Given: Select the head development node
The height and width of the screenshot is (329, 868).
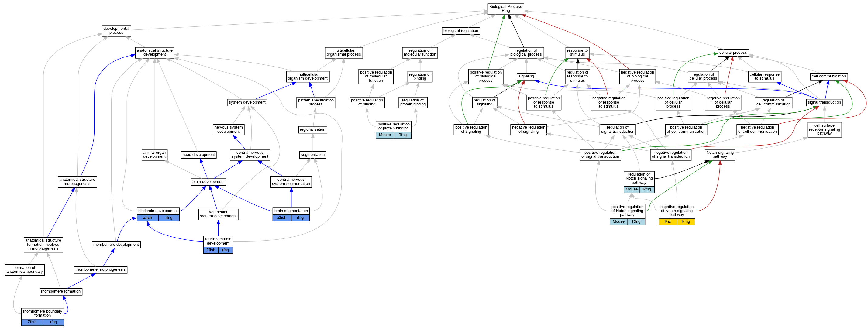Looking at the screenshot, I should [x=199, y=155].
